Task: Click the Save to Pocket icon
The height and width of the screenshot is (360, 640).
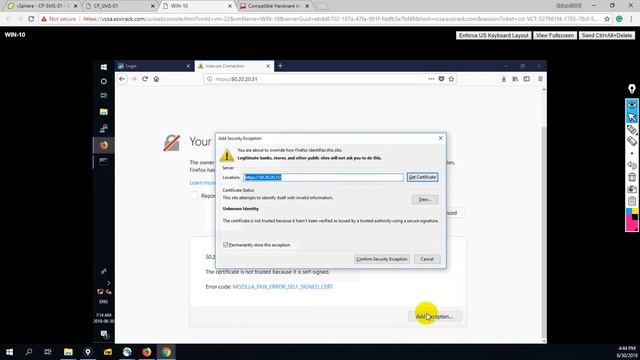Action: click(441, 79)
